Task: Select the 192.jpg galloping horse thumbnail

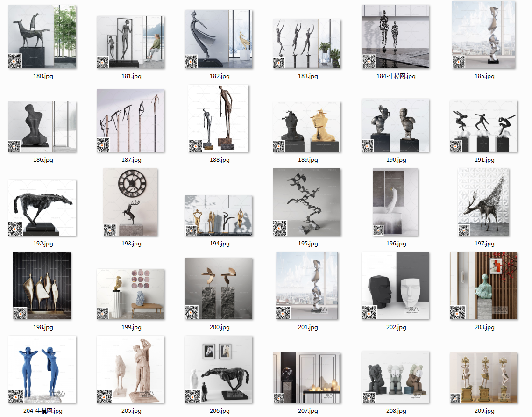Action: pyautogui.click(x=42, y=208)
